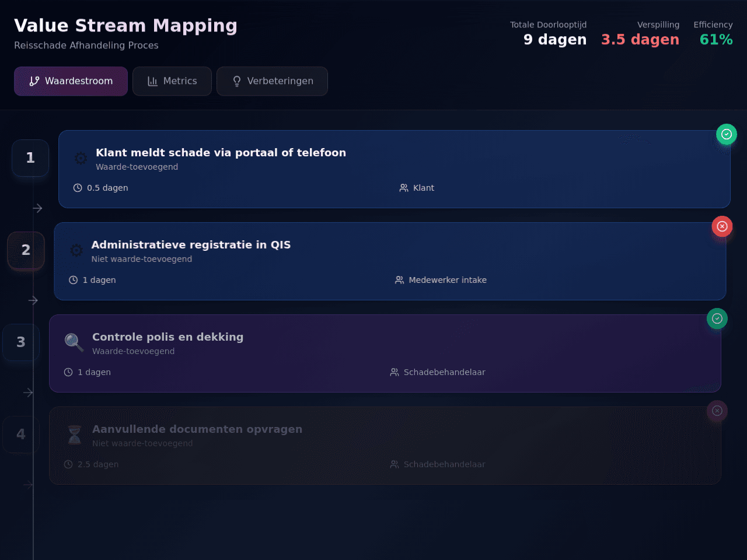Click the people icon next to Medewerker intake

click(x=399, y=280)
